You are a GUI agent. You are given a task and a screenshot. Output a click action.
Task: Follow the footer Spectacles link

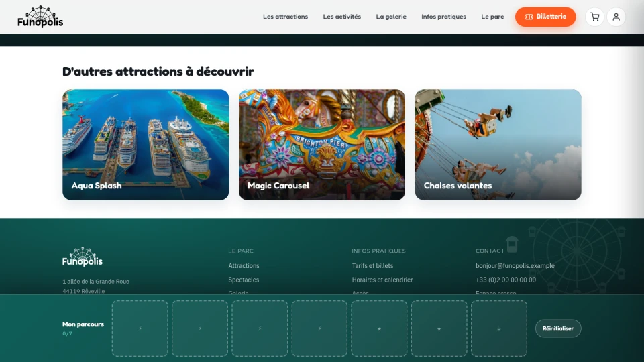coord(244,280)
